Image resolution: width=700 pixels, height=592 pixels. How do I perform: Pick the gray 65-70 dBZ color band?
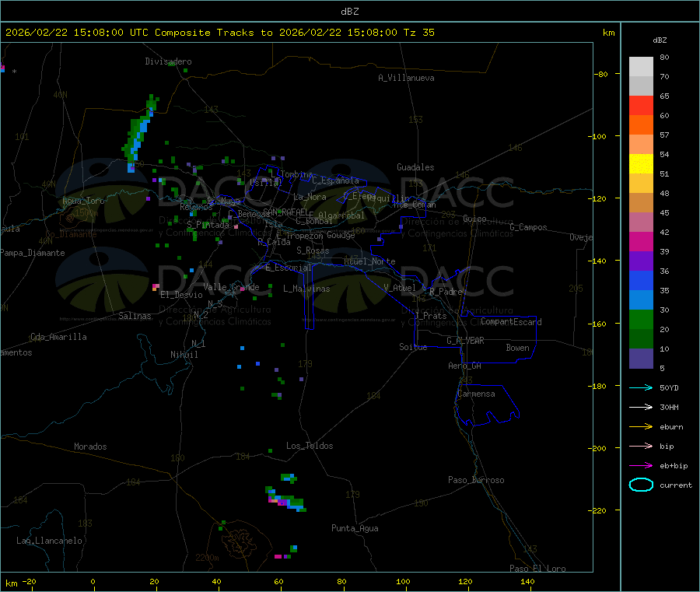click(641, 86)
